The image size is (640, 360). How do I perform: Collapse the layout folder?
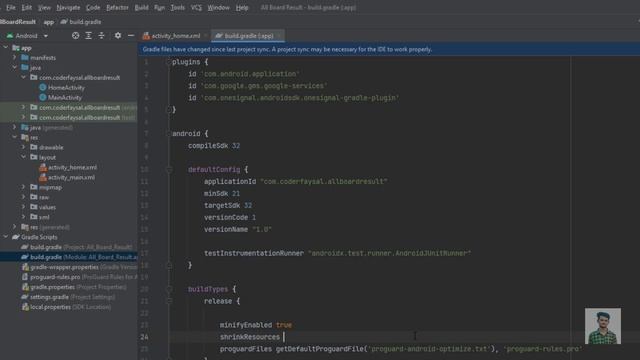point(24,157)
